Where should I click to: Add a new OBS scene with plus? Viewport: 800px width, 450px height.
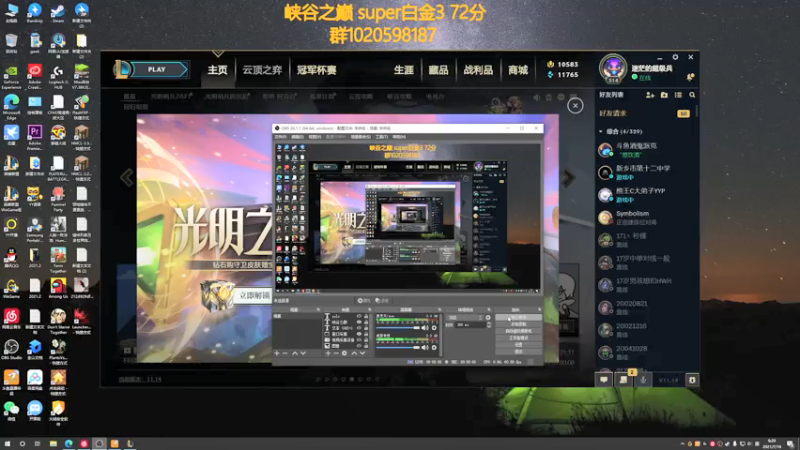pyautogui.click(x=277, y=353)
